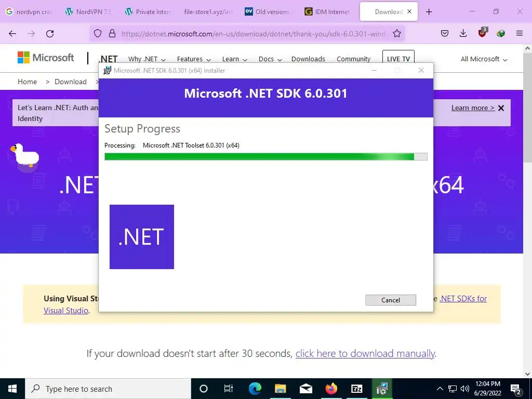Image resolution: width=532 pixels, height=399 pixels.
Task: Close the active Download tab
Action: (409, 11)
